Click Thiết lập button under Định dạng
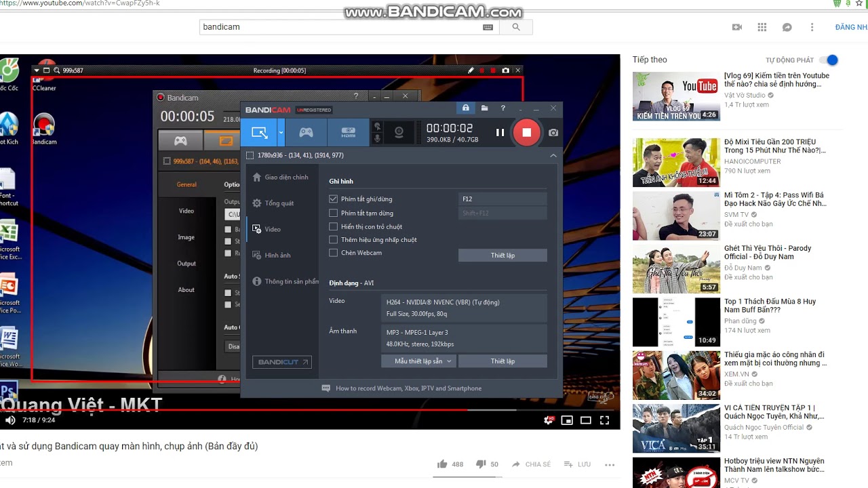Viewport: 868px width, 488px height. [502, 361]
